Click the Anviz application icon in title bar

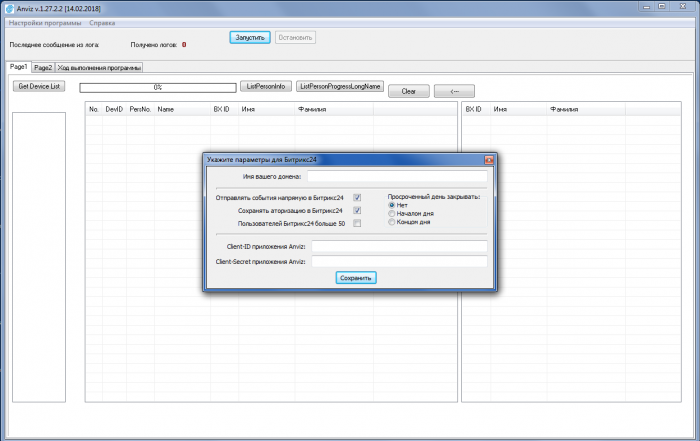[10, 8]
